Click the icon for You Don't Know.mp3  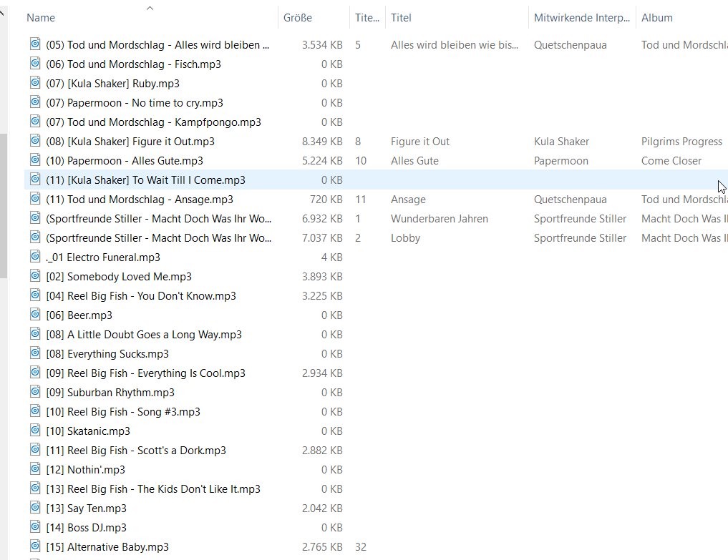coord(35,295)
